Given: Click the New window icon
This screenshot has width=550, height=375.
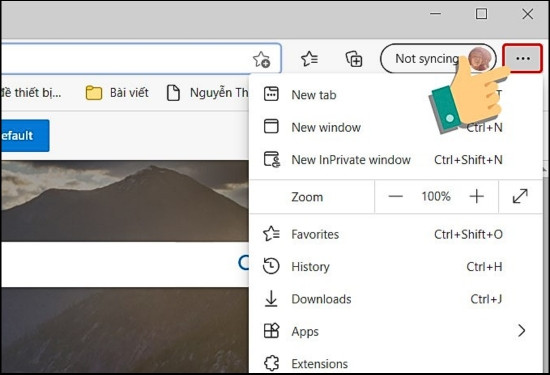Looking at the screenshot, I should 271,127.
